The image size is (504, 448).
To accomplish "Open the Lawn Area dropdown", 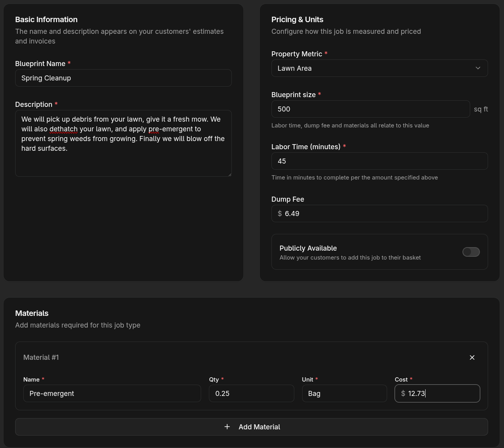I will coord(373,68).
